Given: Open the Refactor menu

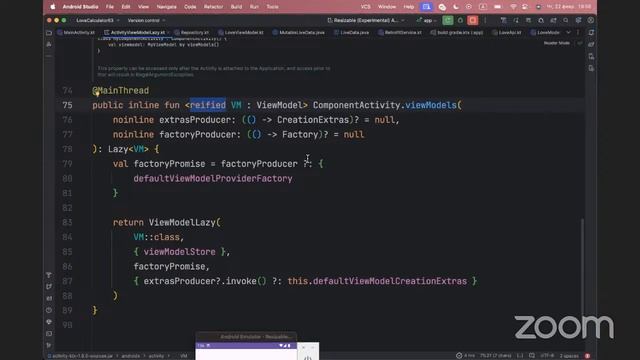Looking at the screenshot, I should click(213, 7).
